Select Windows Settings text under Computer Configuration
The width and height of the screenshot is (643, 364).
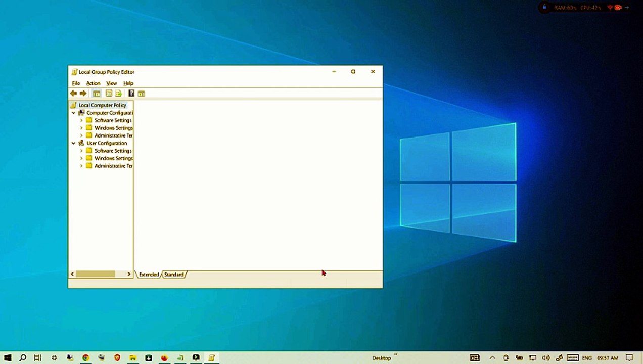point(114,128)
